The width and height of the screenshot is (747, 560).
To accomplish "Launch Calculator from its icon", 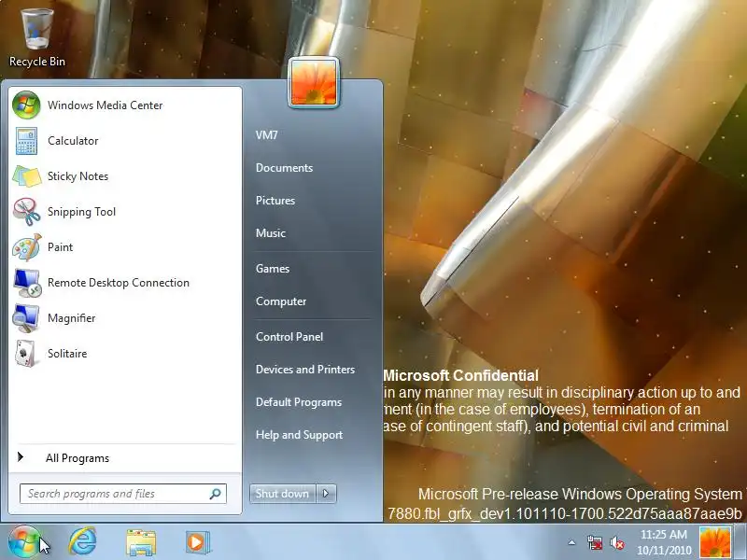I will click(x=26, y=141).
